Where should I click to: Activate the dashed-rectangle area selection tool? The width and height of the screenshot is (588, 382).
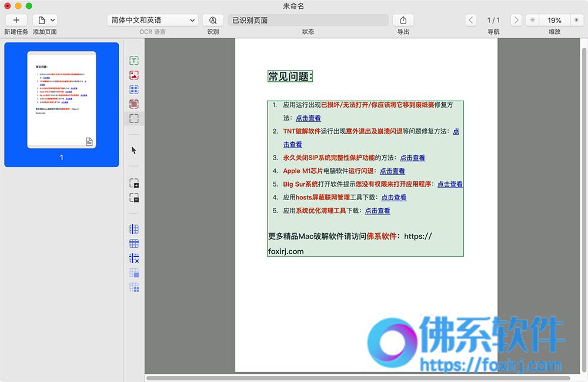tap(134, 118)
